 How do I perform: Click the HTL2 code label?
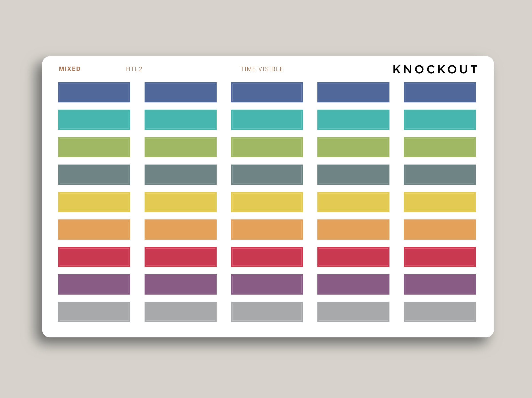134,69
